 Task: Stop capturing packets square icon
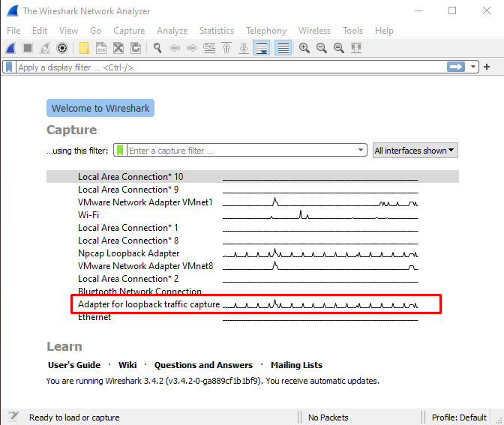click(x=28, y=48)
